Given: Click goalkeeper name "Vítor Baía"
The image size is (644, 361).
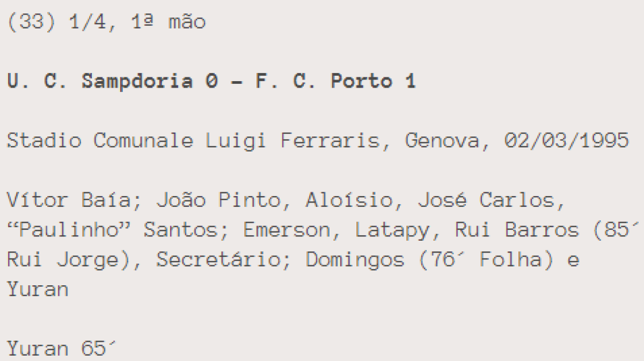Looking at the screenshot, I should (x=68, y=201).
